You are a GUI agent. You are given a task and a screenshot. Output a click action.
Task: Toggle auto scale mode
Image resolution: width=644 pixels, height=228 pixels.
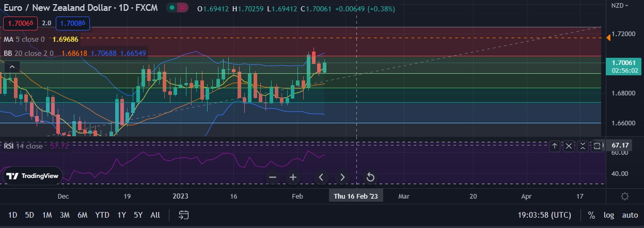tap(630, 215)
